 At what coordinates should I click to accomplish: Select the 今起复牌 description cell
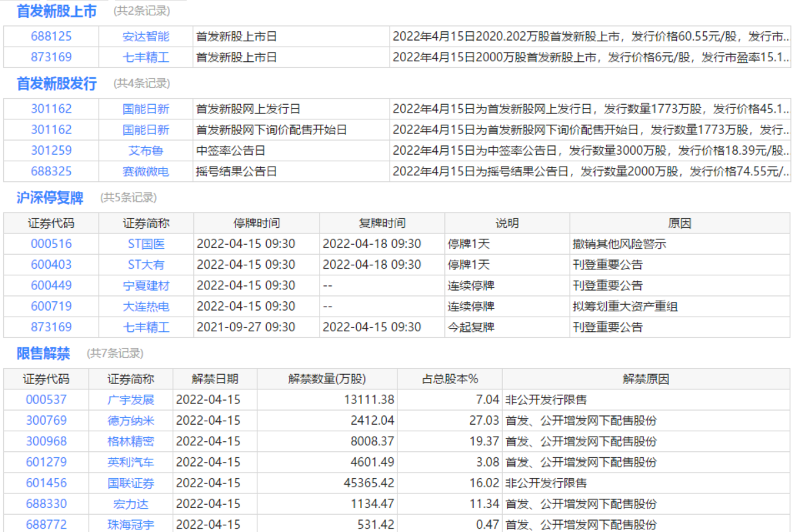507,327
